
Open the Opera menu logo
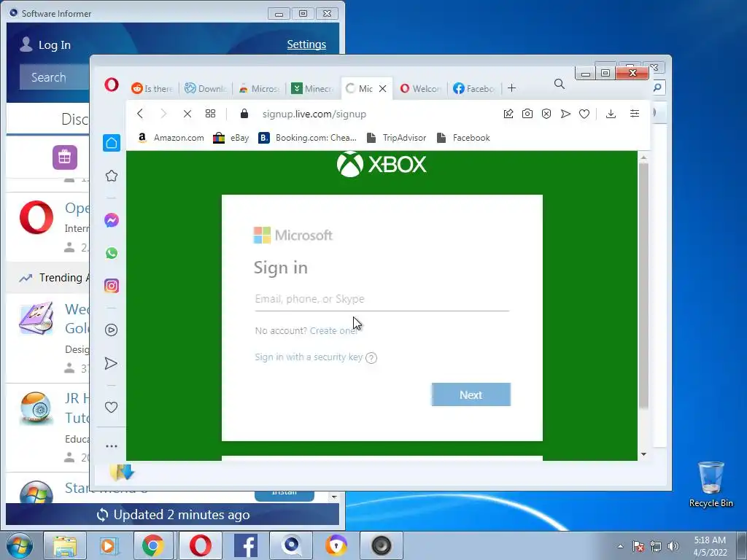tap(112, 85)
